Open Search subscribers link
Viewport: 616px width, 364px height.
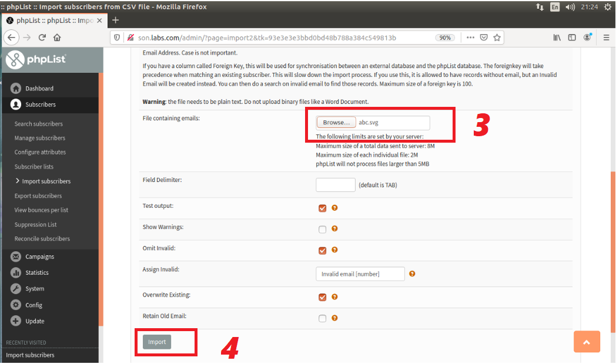tap(39, 123)
